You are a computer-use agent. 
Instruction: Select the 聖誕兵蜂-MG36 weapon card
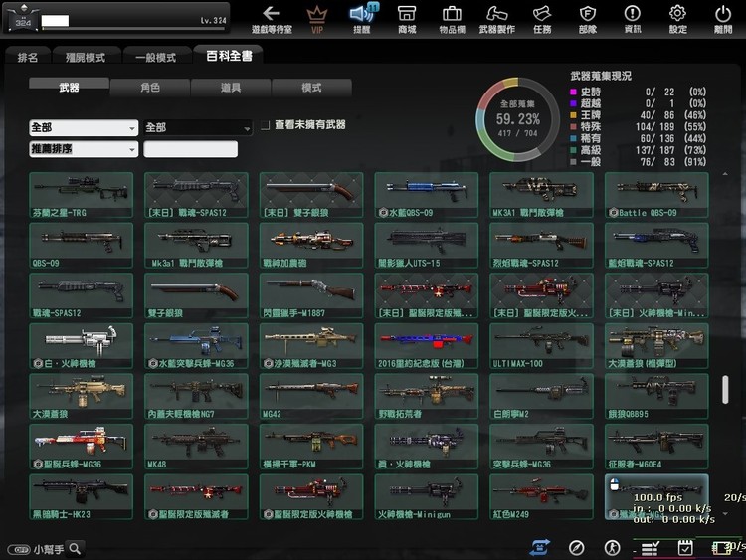click(x=81, y=447)
